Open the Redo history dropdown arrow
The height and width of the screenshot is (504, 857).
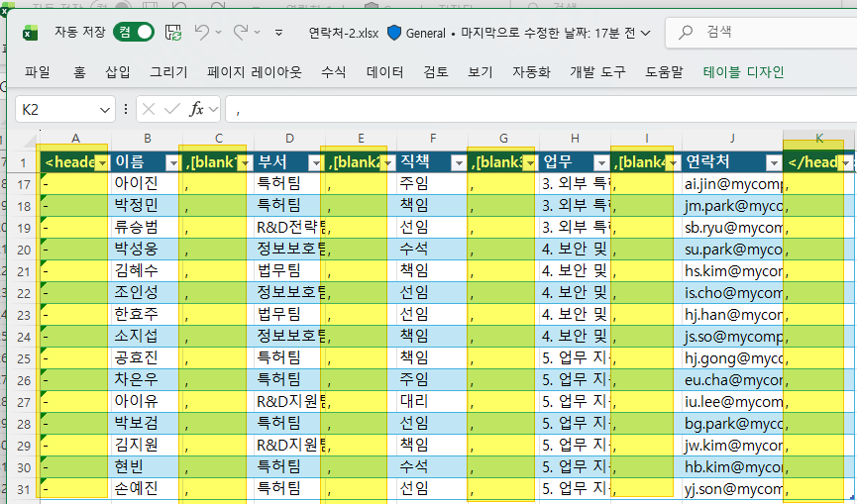(x=257, y=33)
